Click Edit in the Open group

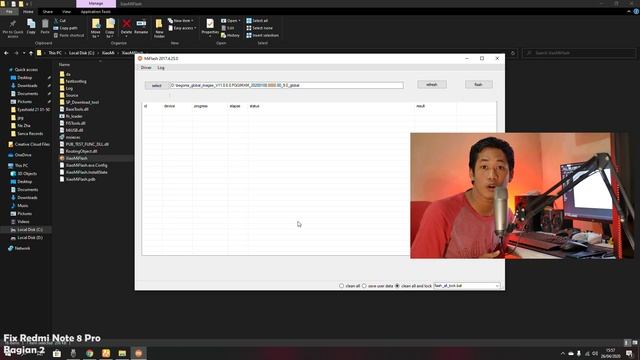coord(228,28)
